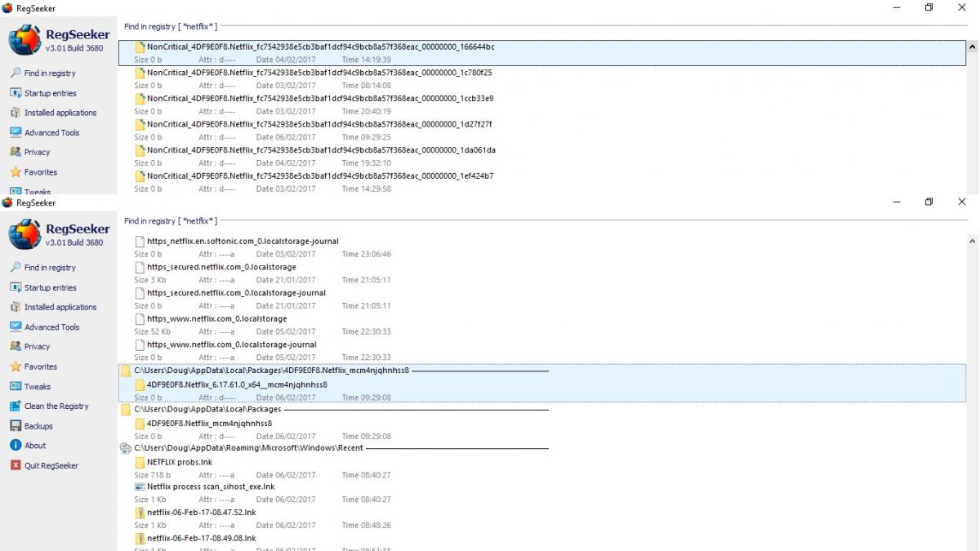Click the Clean the Registry icon
Image resolution: width=980 pixels, height=551 pixels.
click(x=16, y=406)
